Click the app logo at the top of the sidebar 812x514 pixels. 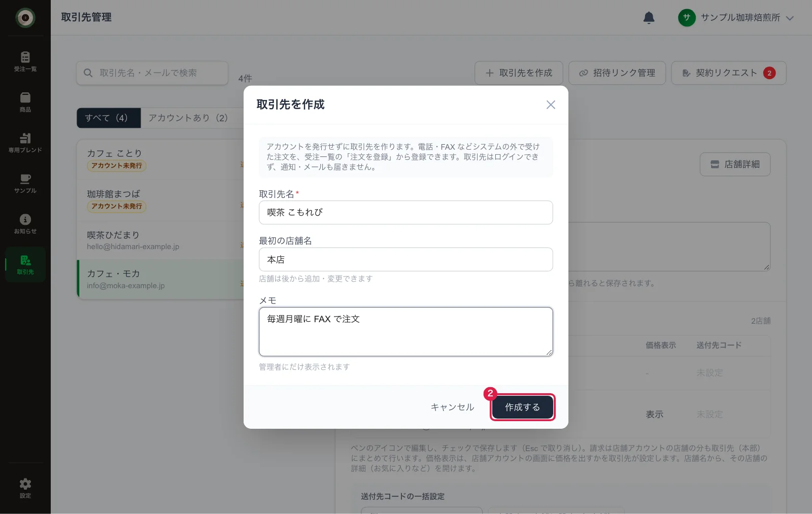25,18
